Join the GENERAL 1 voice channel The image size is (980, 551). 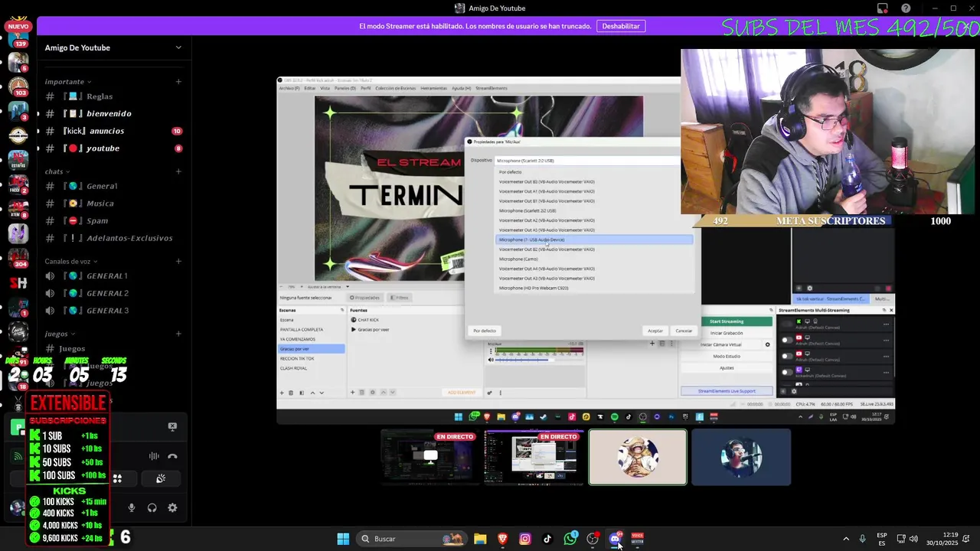pos(113,275)
